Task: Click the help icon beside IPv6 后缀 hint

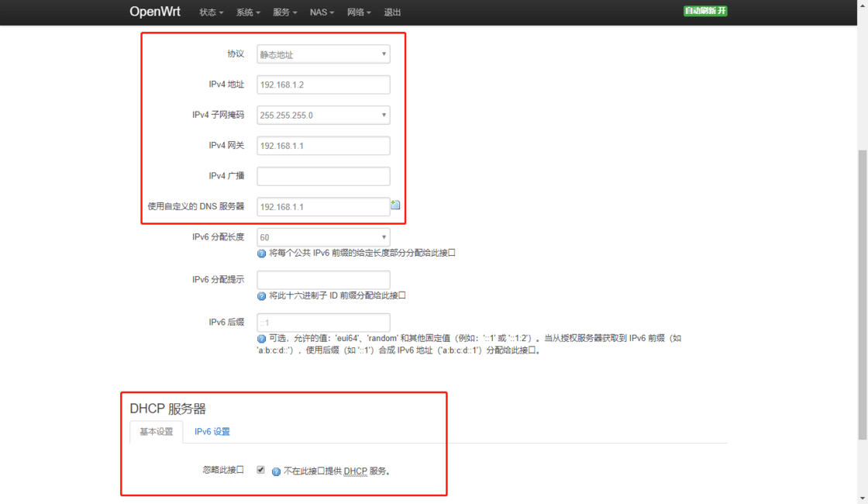Action: coord(261,338)
